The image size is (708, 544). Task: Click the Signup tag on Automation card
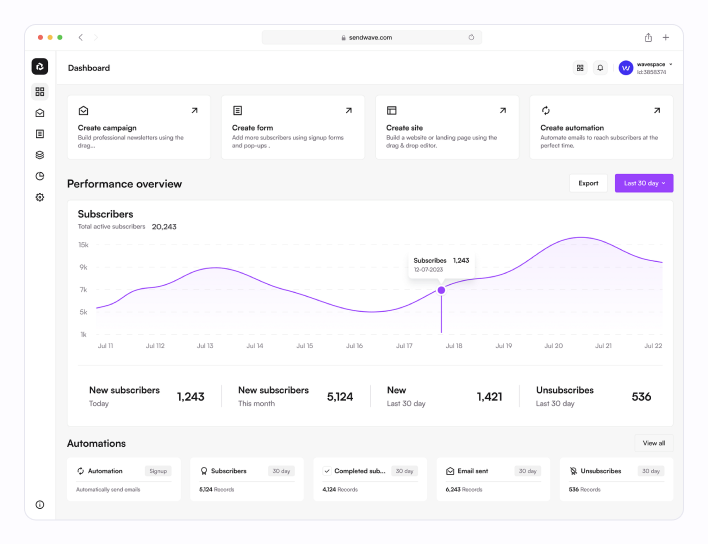coord(158,471)
